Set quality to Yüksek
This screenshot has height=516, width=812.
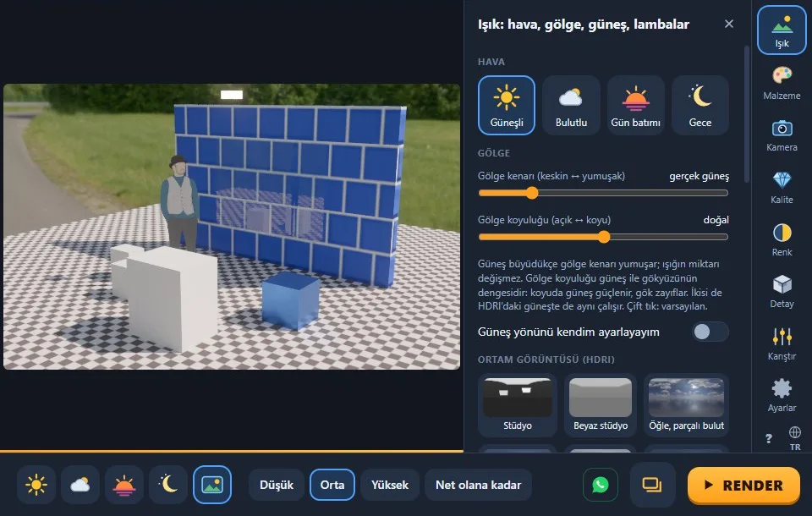[389, 485]
